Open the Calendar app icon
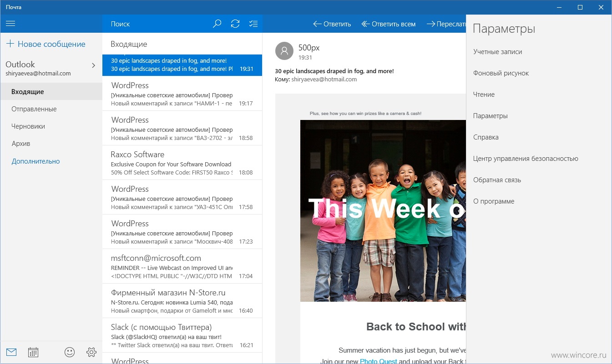The width and height of the screenshot is (612, 364). 33,352
